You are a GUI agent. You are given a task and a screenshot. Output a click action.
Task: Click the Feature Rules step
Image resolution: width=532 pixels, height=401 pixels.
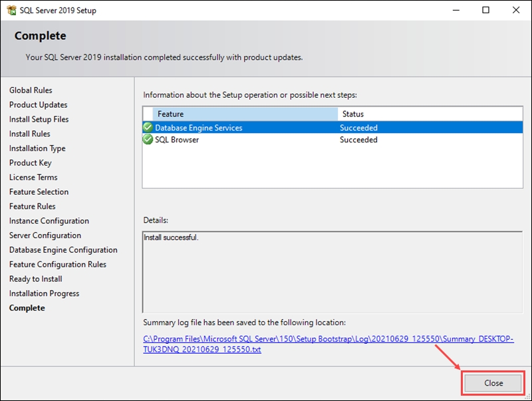point(32,207)
